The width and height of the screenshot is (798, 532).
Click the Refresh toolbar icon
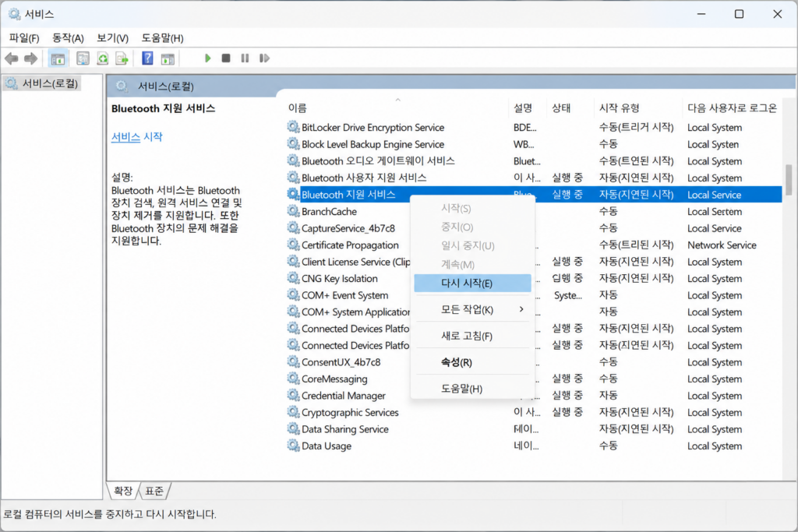click(x=103, y=58)
